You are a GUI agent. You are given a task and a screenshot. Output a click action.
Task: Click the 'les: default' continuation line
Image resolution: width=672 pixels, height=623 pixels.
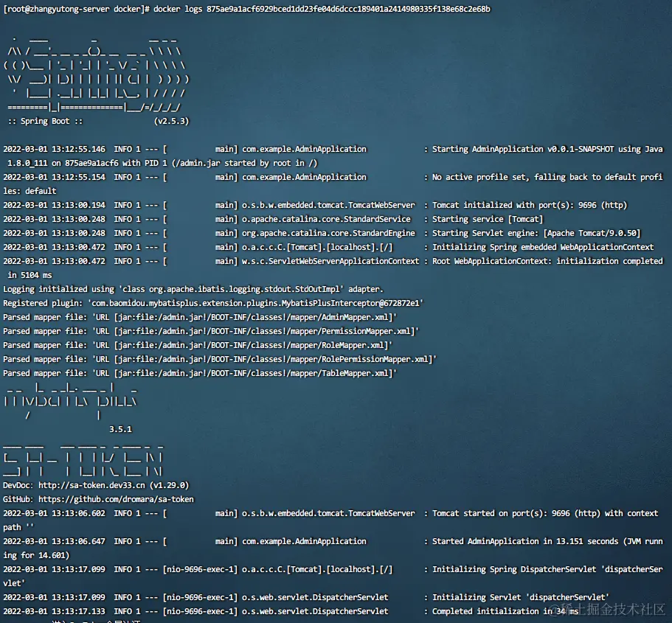[30, 191]
